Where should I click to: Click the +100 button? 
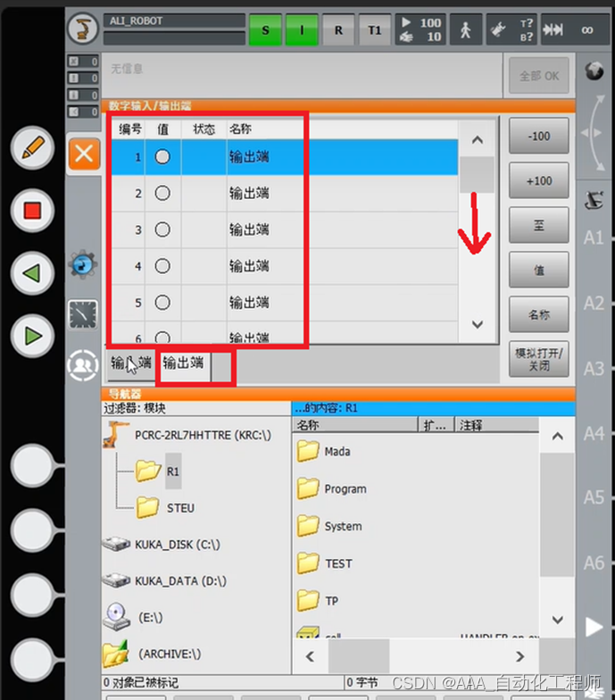pyautogui.click(x=539, y=180)
